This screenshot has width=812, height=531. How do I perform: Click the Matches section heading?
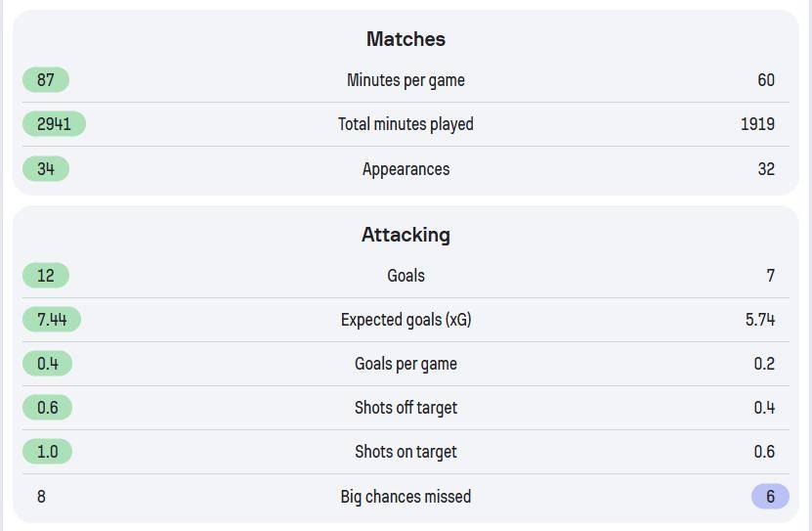click(406, 39)
